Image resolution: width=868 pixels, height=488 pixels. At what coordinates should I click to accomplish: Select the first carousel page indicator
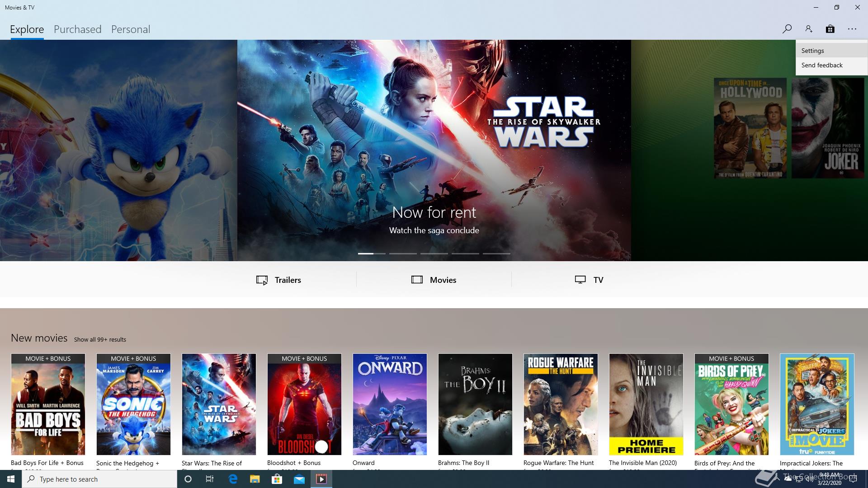[x=372, y=253]
